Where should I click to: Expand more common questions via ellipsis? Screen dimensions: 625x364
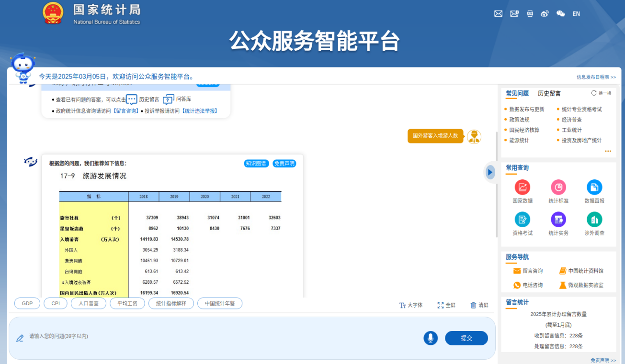[x=608, y=151]
